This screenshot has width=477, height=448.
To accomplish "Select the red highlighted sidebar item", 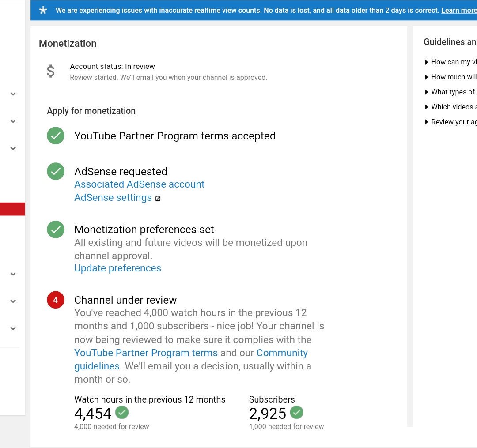I will pyautogui.click(x=12, y=209).
